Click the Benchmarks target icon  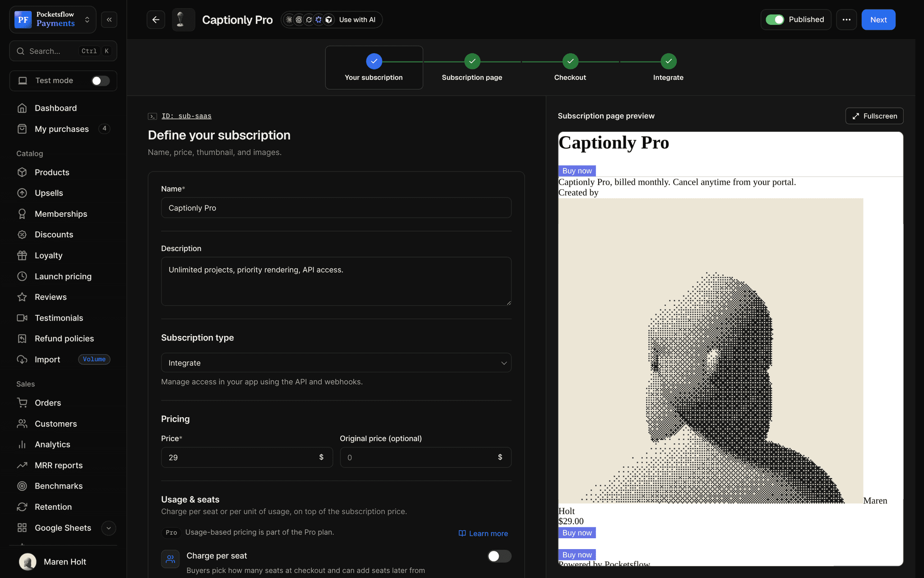[x=22, y=486]
